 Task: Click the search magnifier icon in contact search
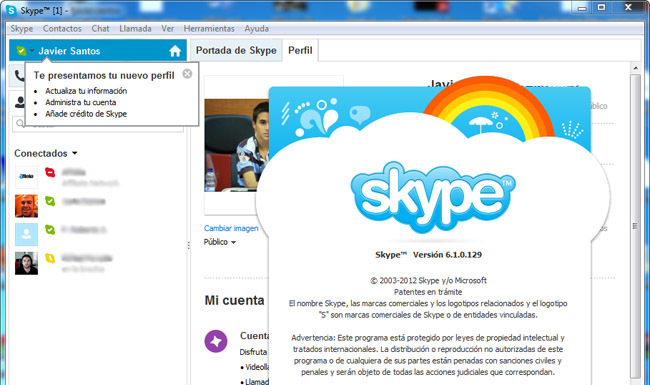pos(20,123)
